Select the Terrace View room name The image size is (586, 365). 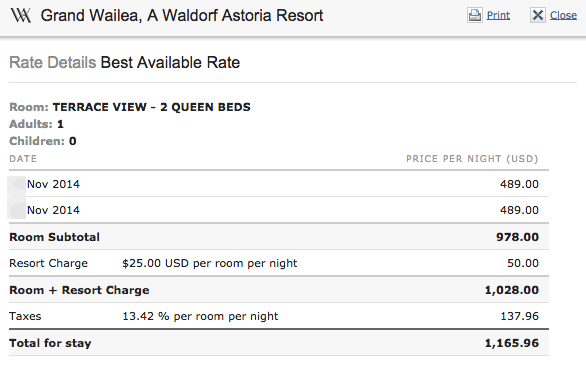click(151, 107)
